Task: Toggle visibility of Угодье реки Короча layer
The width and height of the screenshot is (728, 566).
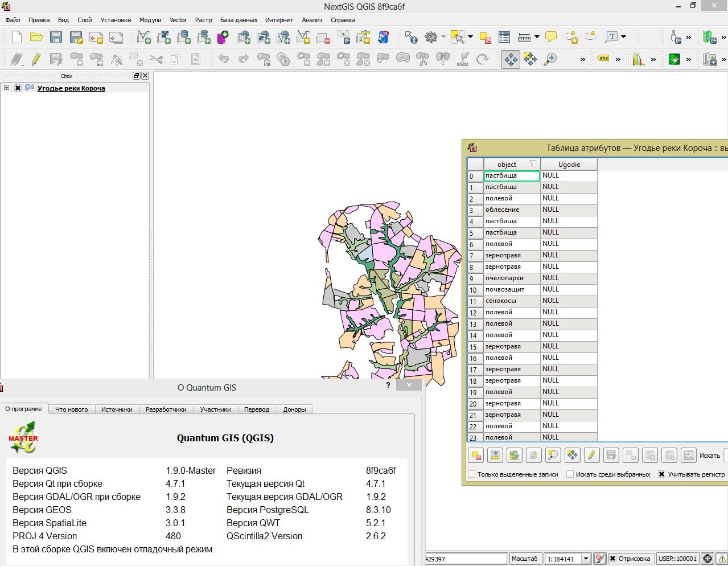Action: tap(18, 88)
